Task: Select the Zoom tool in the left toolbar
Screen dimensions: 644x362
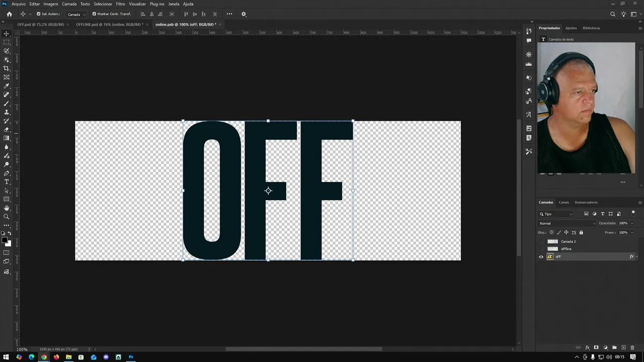Action: (x=7, y=217)
